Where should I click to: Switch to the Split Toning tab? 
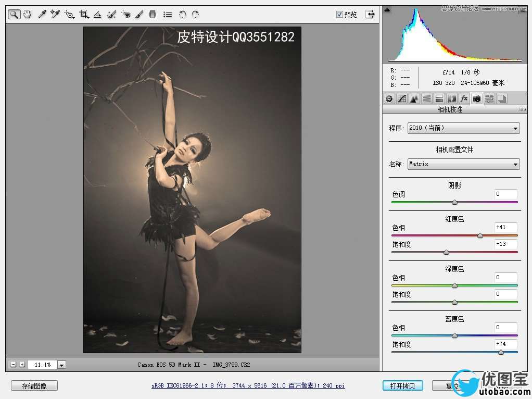coord(439,99)
